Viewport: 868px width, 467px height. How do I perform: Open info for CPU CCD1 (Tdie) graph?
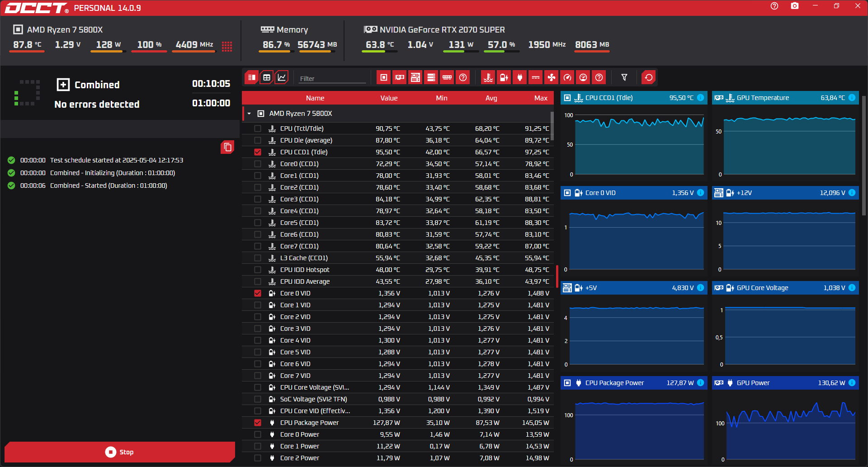[700, 98]
